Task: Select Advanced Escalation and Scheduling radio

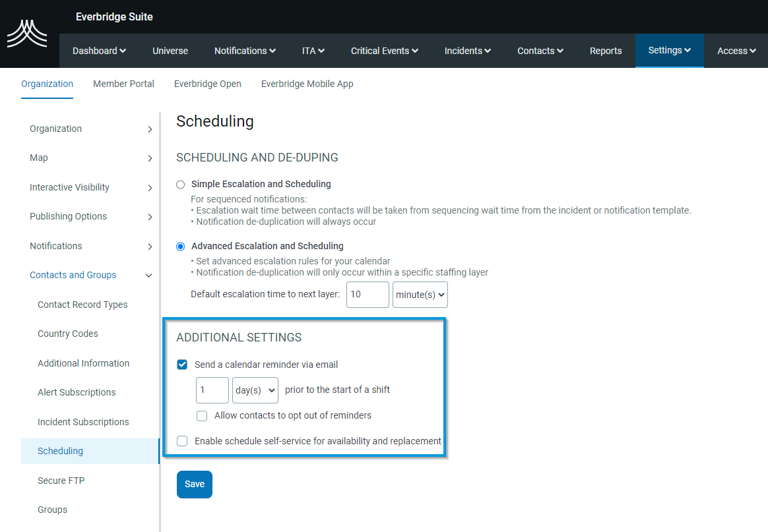Action: point(181,246)
